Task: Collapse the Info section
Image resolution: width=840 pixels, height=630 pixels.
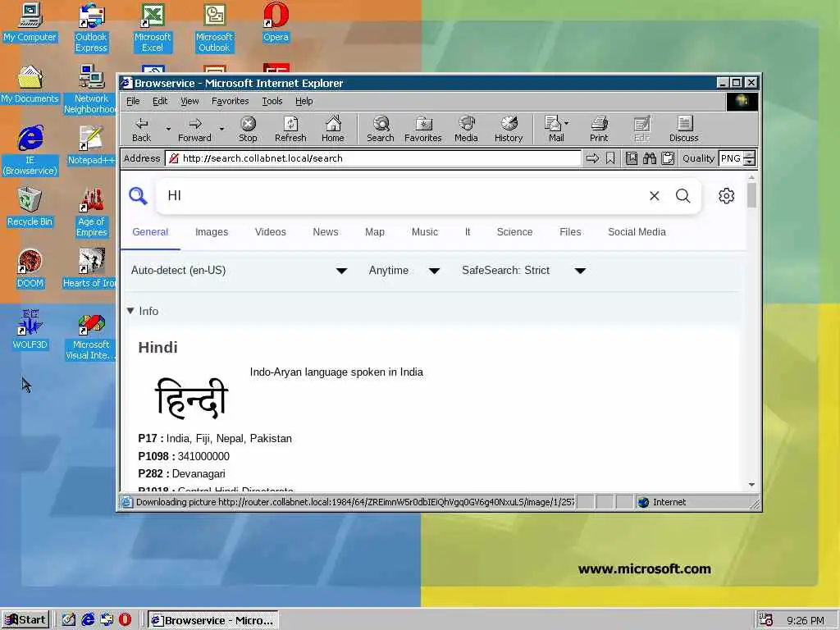Action: [x=143, y=311]
